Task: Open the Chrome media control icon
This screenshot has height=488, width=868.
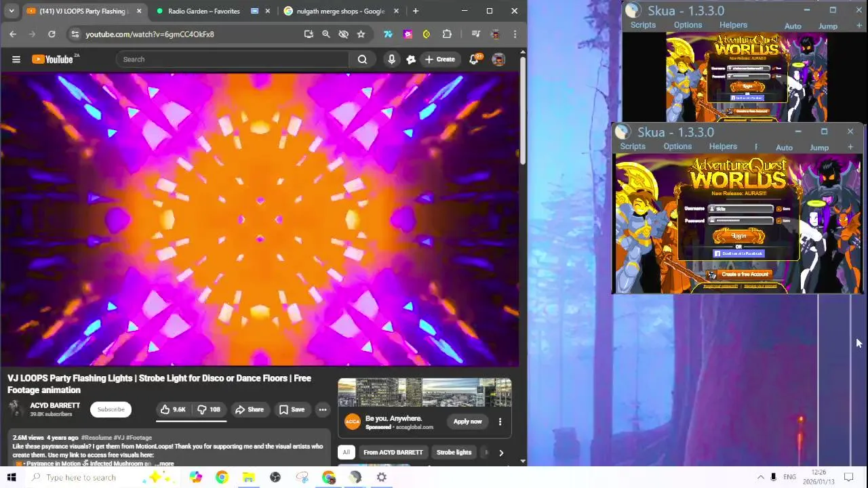Action: click(x=476, y=34)
